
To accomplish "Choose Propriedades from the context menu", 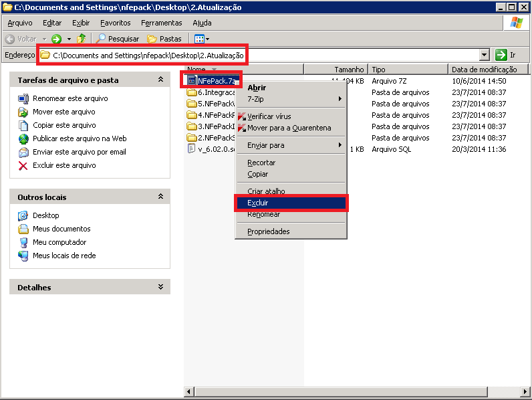I will click(268, 231).
